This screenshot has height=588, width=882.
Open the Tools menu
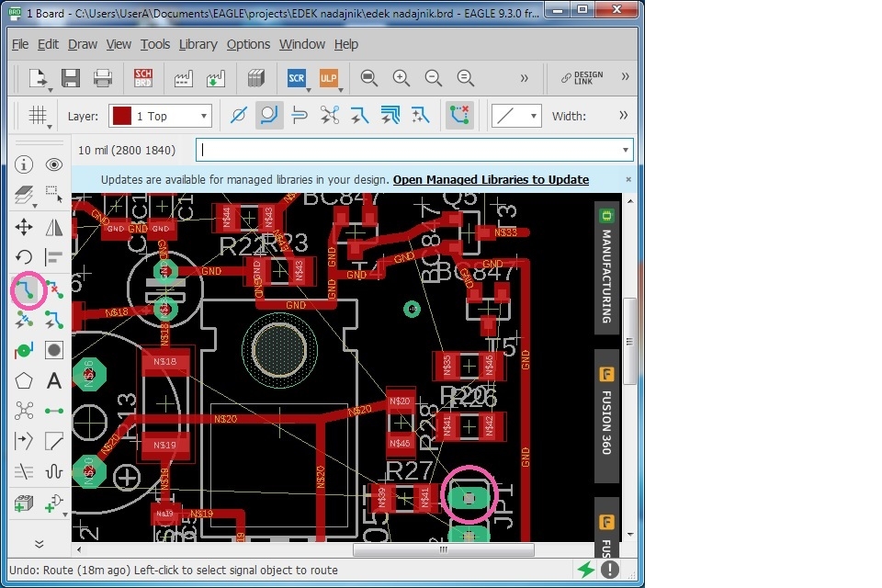(x=155, y=44)
